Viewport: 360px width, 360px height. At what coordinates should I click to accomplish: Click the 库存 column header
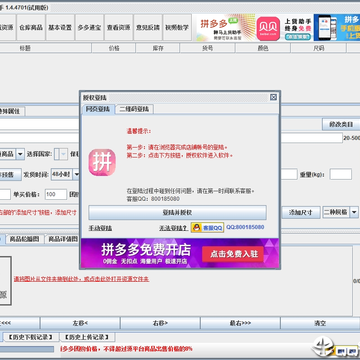coord(158,48)
